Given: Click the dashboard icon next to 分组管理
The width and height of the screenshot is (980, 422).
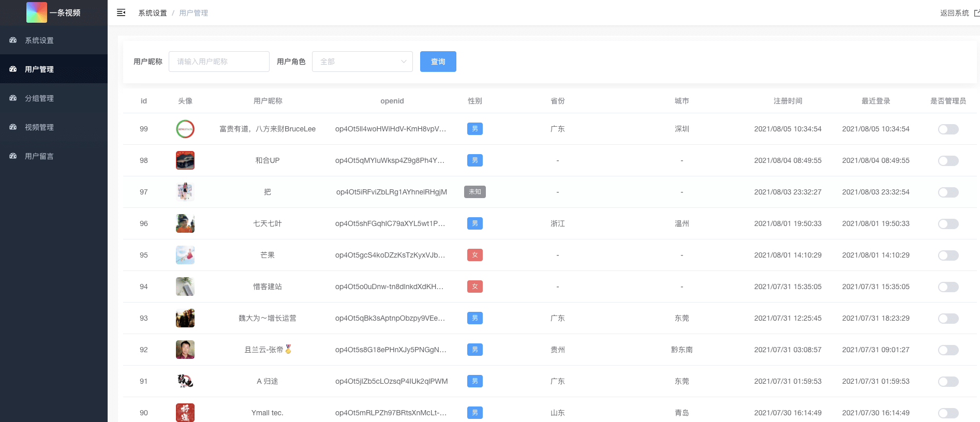Looking at the screenshot, I should coord(13,98).
